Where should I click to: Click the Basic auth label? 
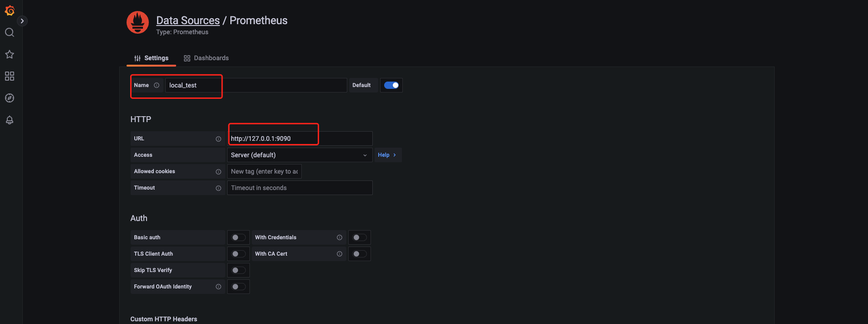tap(147, 237)
